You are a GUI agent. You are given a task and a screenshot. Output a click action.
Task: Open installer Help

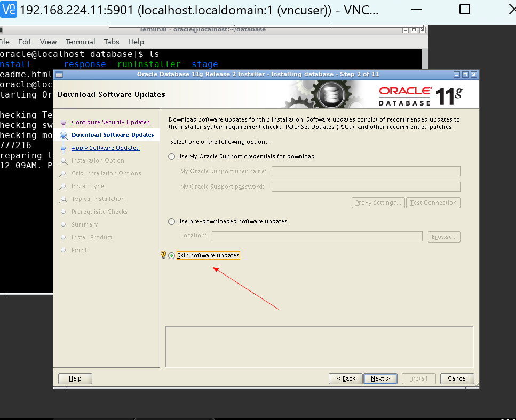pos(75,378)
